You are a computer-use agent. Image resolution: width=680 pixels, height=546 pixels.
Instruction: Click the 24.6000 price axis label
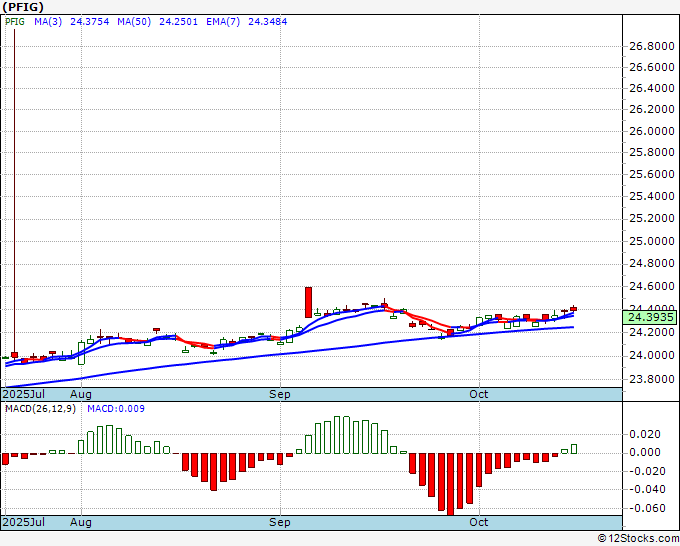[651, 286]
